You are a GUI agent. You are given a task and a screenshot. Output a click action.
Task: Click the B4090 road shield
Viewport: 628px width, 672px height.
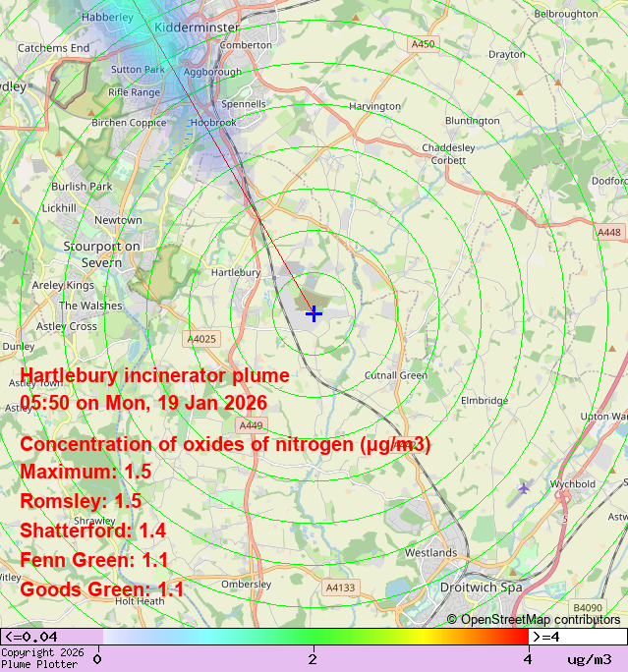point(587,608)
